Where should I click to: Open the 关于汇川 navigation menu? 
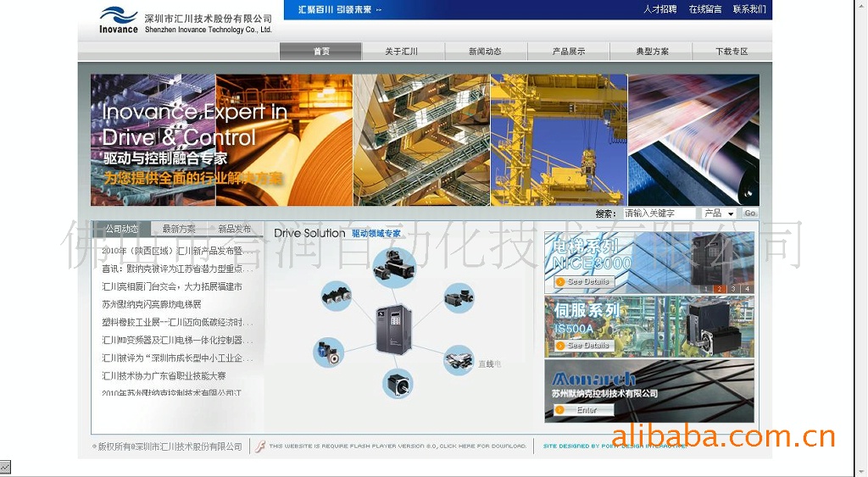[x=402, y=52]
